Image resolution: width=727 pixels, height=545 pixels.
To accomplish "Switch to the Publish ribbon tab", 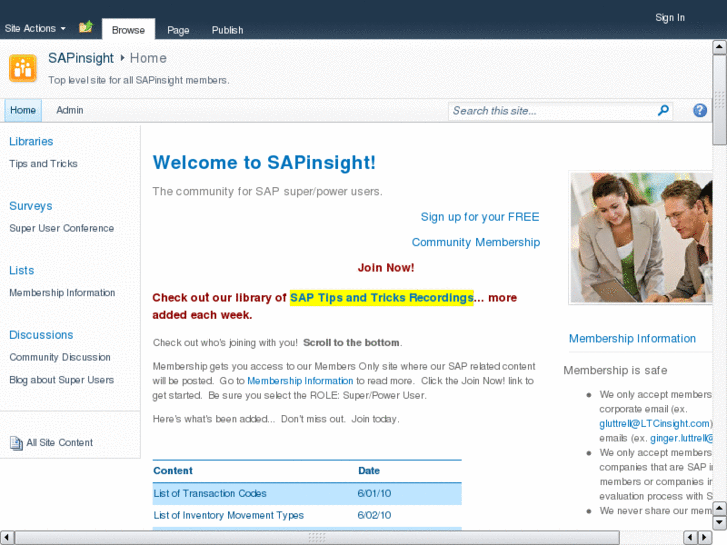I will click(227, 30).
